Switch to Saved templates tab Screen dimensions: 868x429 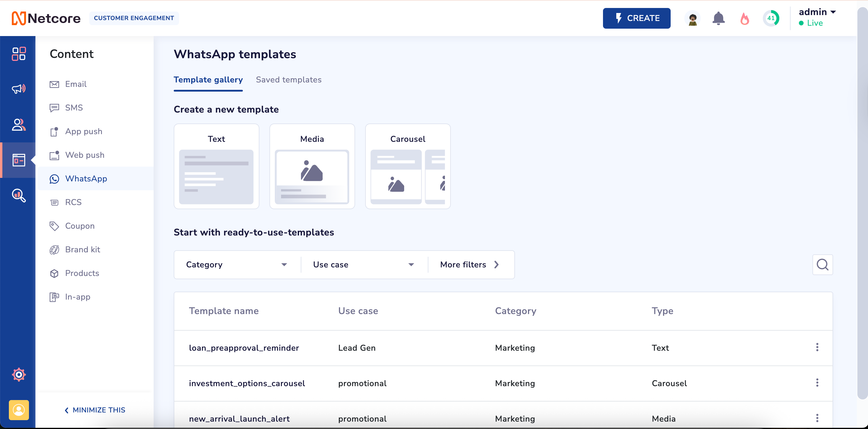[x=288, y=80]
